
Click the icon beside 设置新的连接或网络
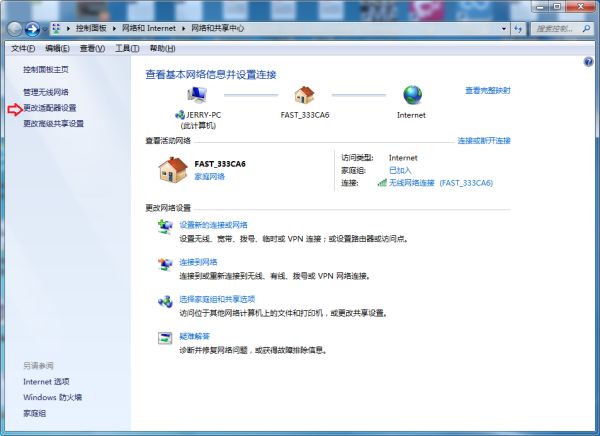pyautogui.click(x=165, y=227)
